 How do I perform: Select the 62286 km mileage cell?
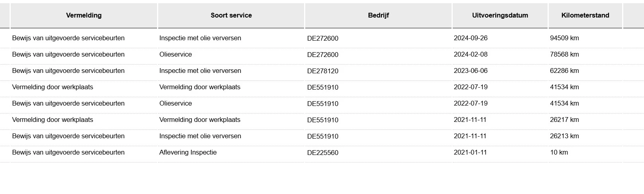pos(564,71)
